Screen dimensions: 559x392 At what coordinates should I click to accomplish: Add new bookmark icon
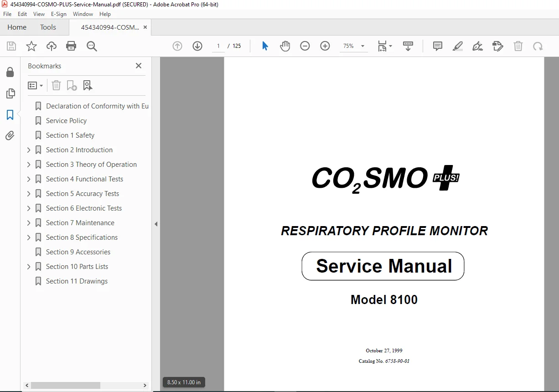click(x=72, y=85)
